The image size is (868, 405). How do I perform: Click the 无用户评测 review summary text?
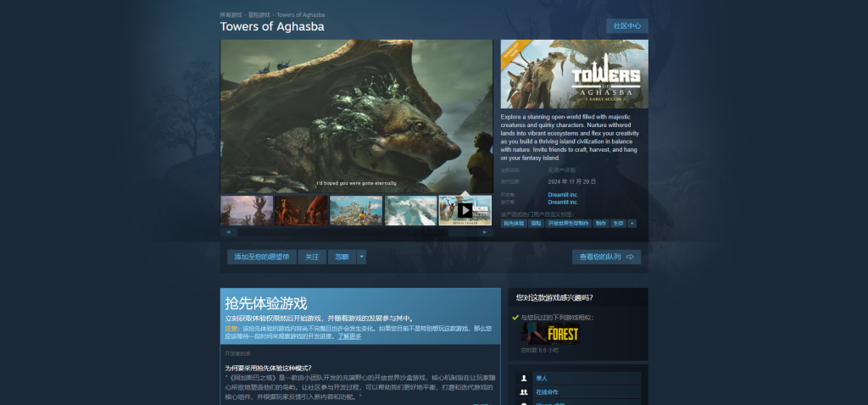562,169
